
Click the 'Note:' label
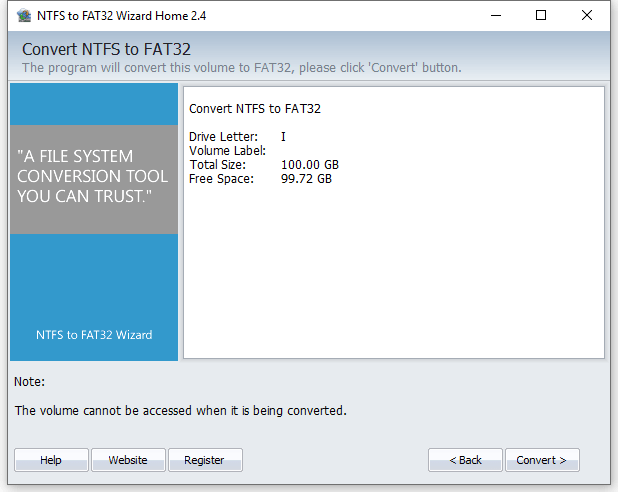[x=30, y=382]
